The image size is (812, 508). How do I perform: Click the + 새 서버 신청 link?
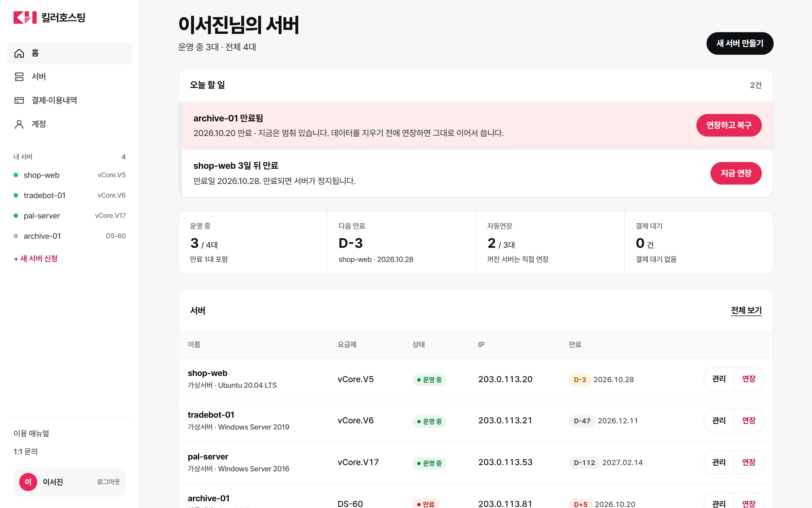pos(36,258)
